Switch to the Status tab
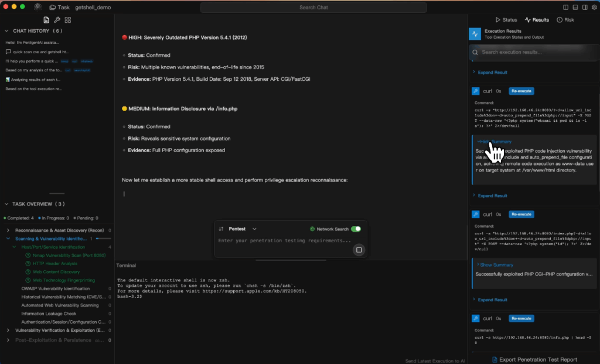 click(506, 20)
